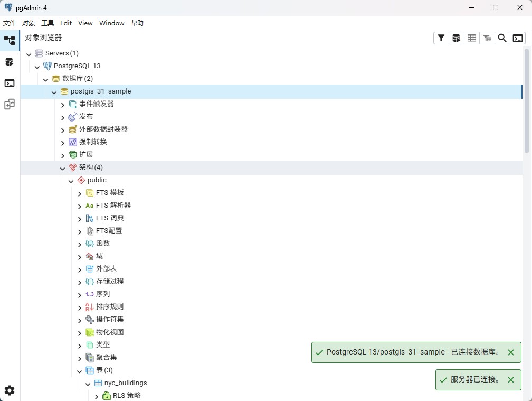Screen dimensions: 532x401
Task: Click the object browser vertical scrollbar
Action: (x=527, y=101)
